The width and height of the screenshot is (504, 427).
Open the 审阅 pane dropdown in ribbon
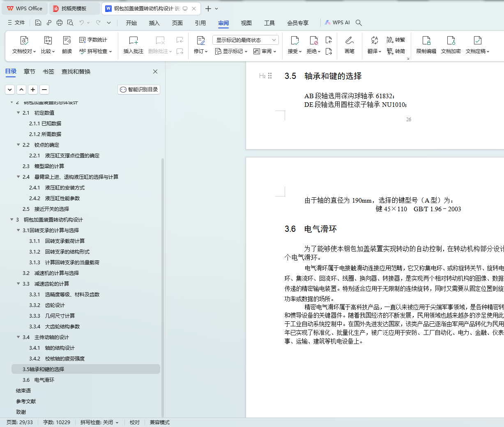265,51
